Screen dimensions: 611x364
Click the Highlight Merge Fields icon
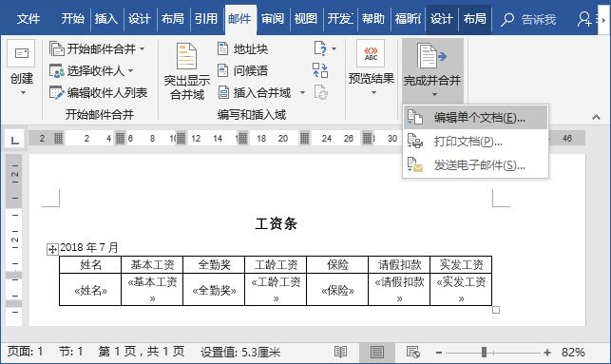tap(186, 56)
